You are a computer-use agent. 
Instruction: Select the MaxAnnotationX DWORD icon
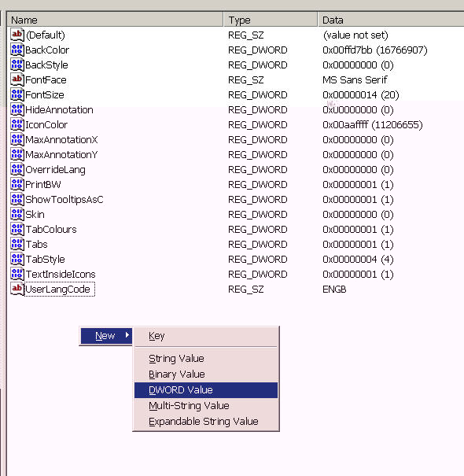(x=17, y=139)
